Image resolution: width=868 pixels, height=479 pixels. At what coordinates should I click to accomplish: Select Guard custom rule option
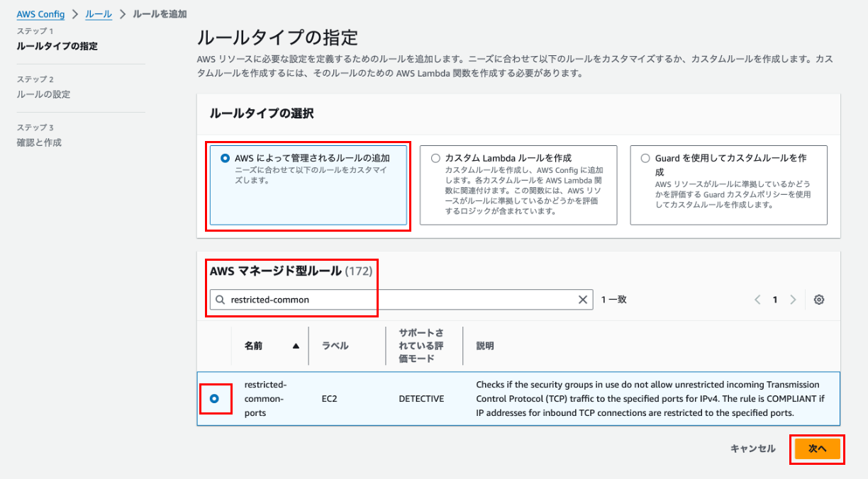(x=728, y=185)
